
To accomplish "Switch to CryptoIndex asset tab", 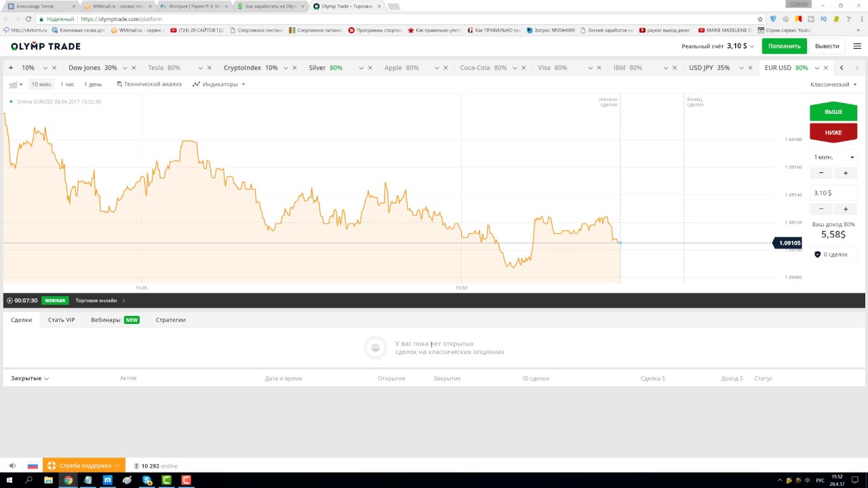I will (251, 68).
